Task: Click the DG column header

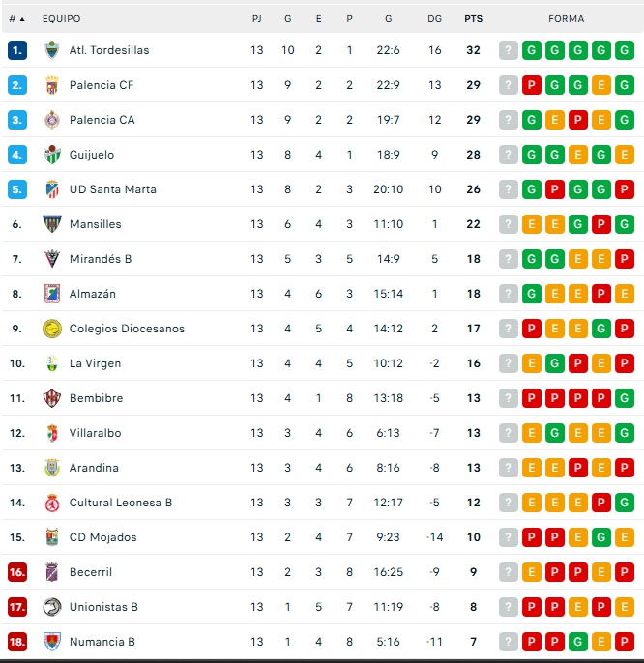Action: (435, 19)
